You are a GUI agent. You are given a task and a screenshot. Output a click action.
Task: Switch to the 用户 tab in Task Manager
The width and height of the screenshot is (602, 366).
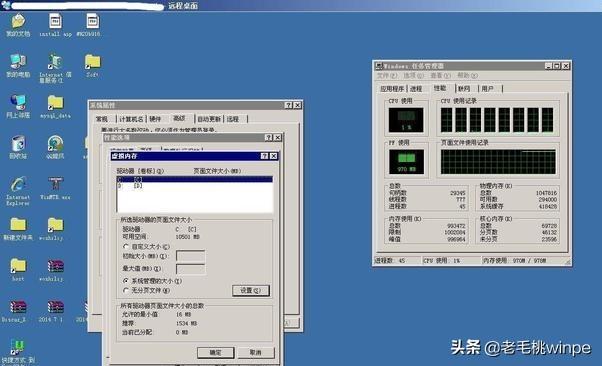(x=487, y=89)
